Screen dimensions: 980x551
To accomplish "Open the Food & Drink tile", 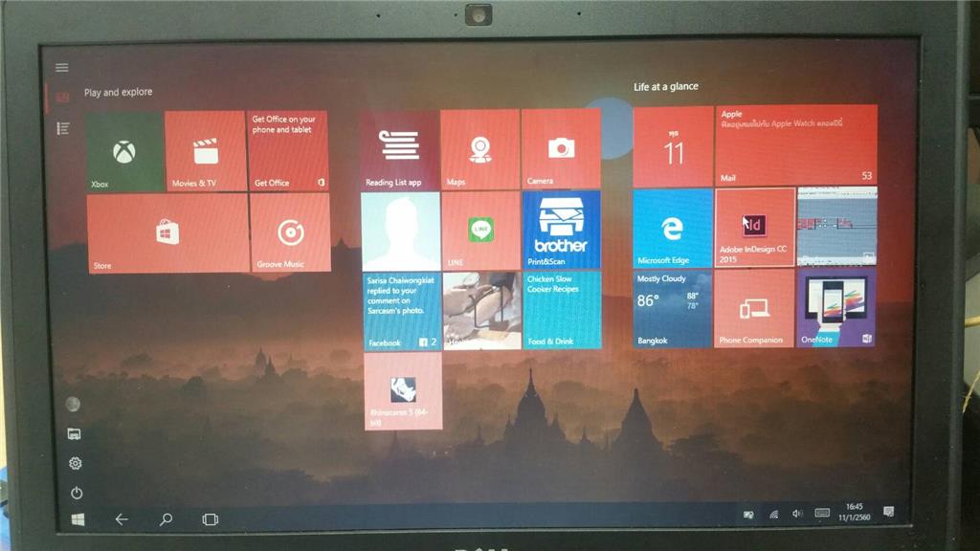I will (x=562, y=310).
